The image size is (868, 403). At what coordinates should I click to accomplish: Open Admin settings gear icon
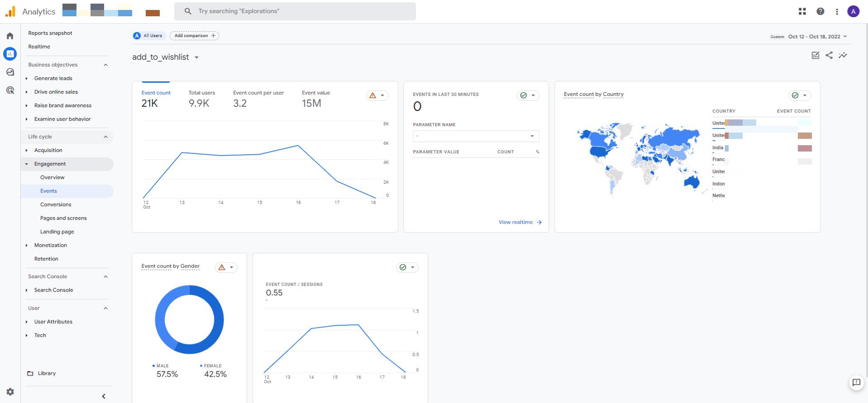10,392
